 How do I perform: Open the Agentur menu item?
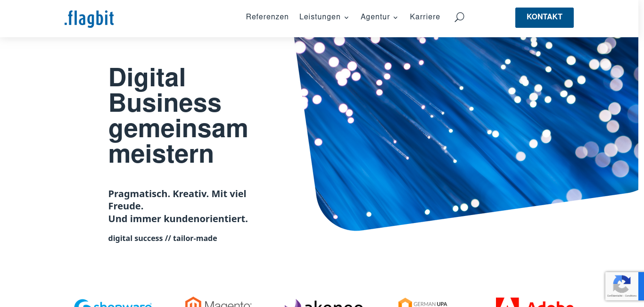375,17
